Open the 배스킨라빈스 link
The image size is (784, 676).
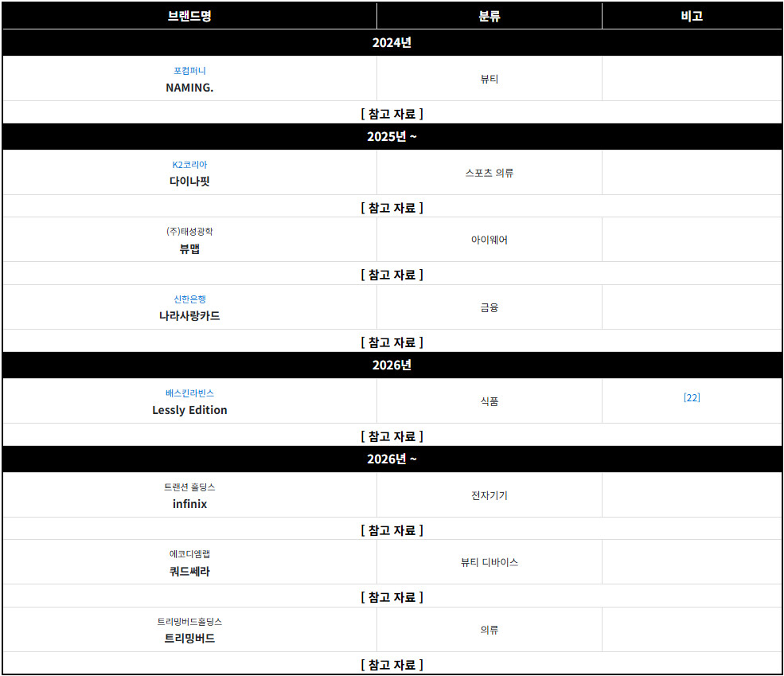189,393
